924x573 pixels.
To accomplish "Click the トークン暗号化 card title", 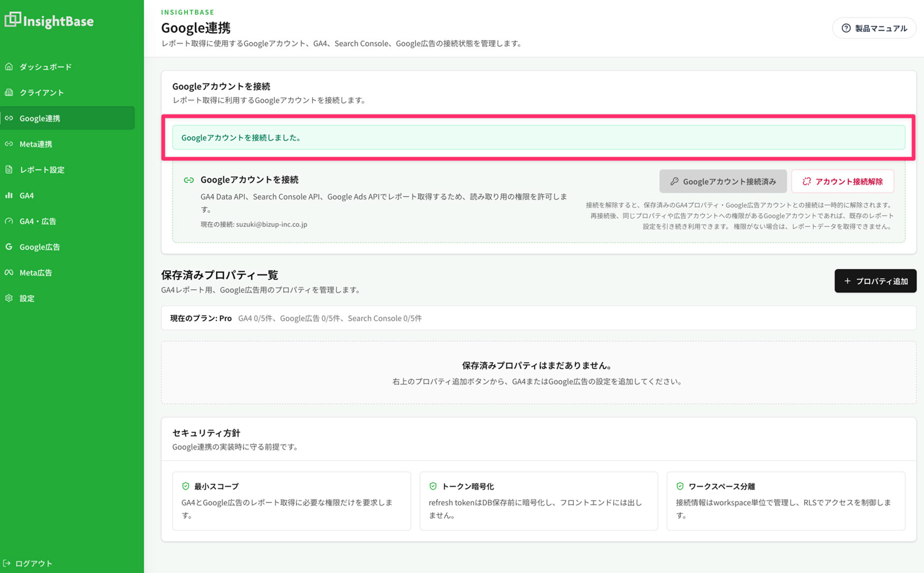I will click(x=468, y=486).
